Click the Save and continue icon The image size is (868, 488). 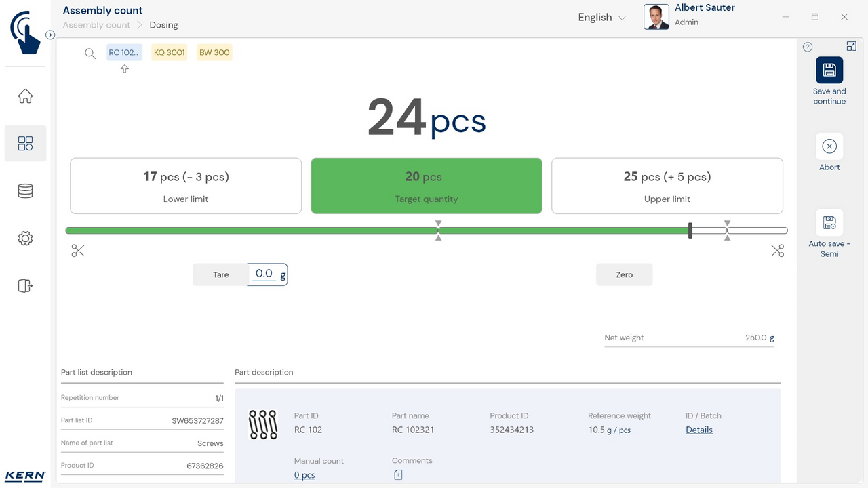coord(829,70)
